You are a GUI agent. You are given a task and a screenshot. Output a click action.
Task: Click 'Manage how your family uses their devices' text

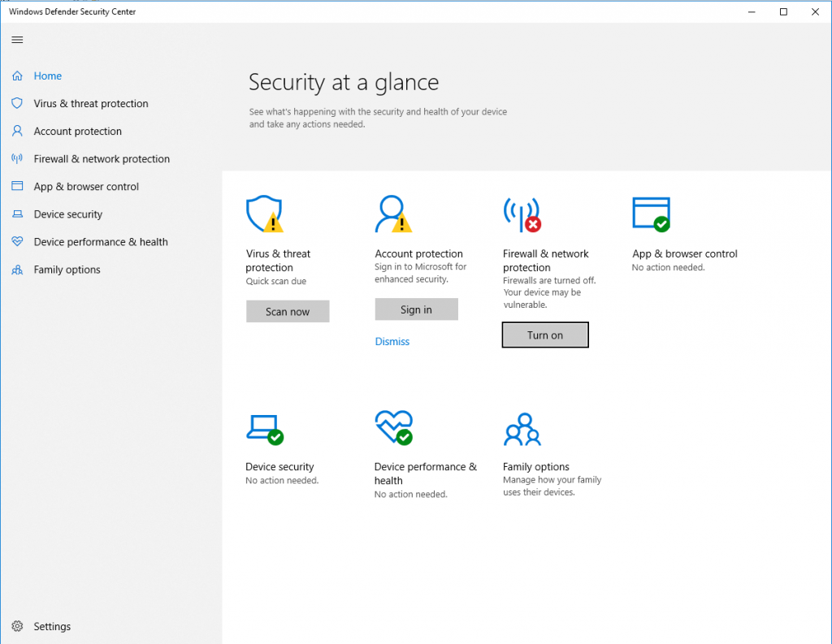[552, 486]
